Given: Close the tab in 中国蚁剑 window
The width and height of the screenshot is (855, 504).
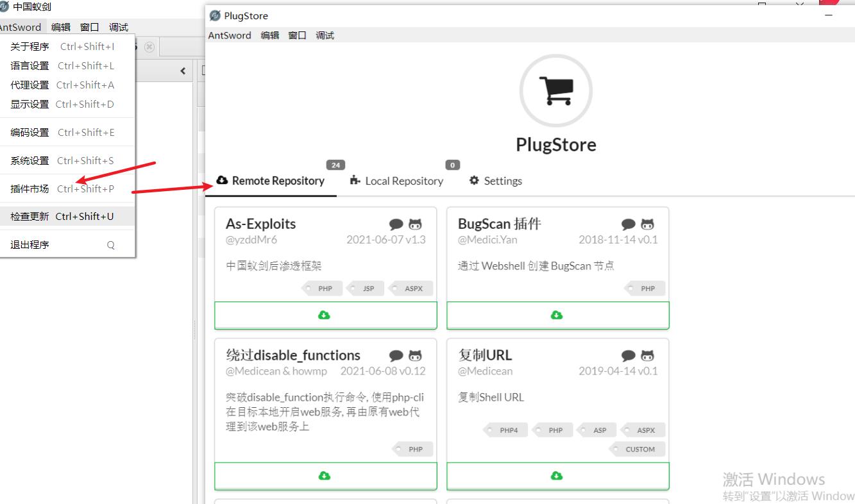Looking at the screenshot, I should tap(149, 47).
